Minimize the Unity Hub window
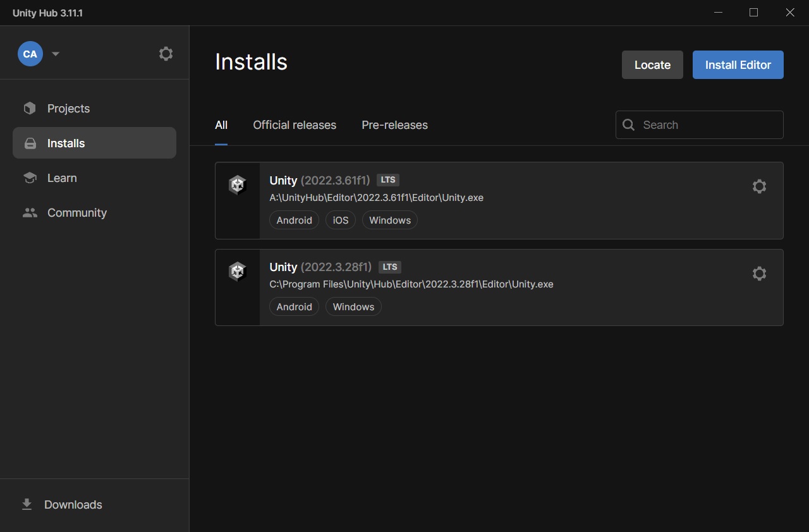 click(717, 13)
